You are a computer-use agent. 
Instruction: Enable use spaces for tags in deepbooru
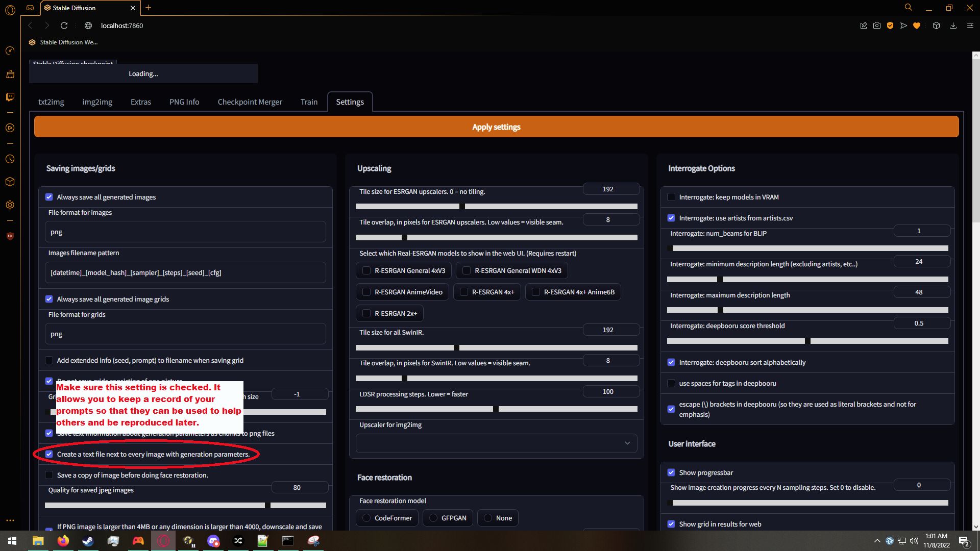click(671, 383)
